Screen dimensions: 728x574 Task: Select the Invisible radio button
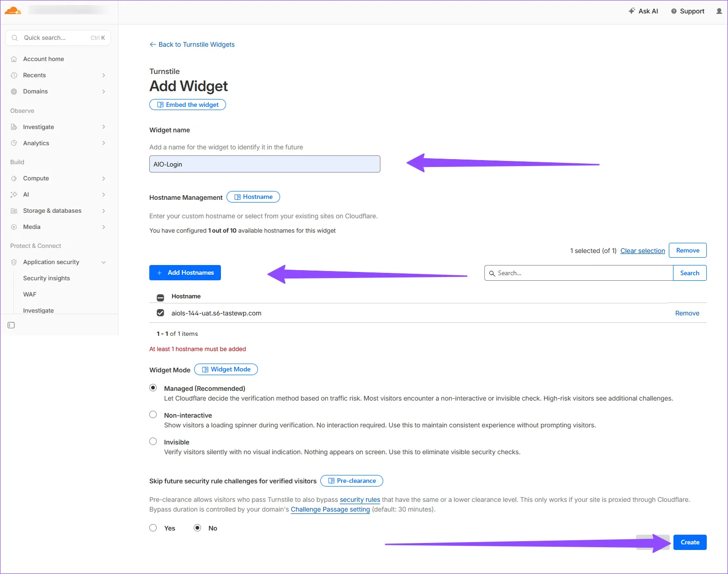(x=153, y=441)
